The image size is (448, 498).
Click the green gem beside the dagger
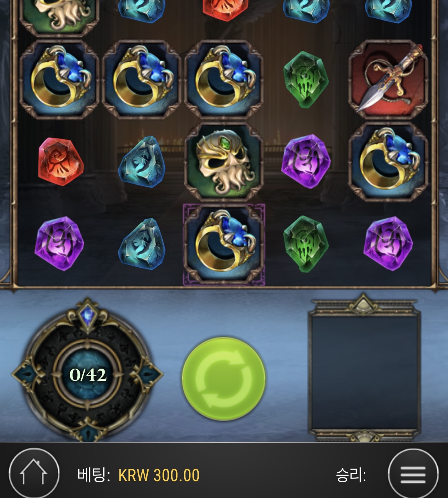click(x=306, y=79)
